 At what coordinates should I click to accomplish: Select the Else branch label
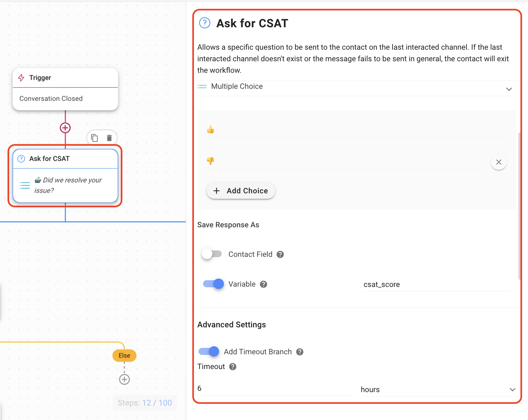click(x=124, y=355)
